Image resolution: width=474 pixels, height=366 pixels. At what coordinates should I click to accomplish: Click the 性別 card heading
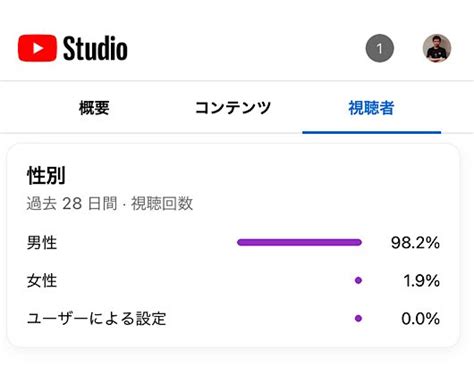(x=46, y=175)
